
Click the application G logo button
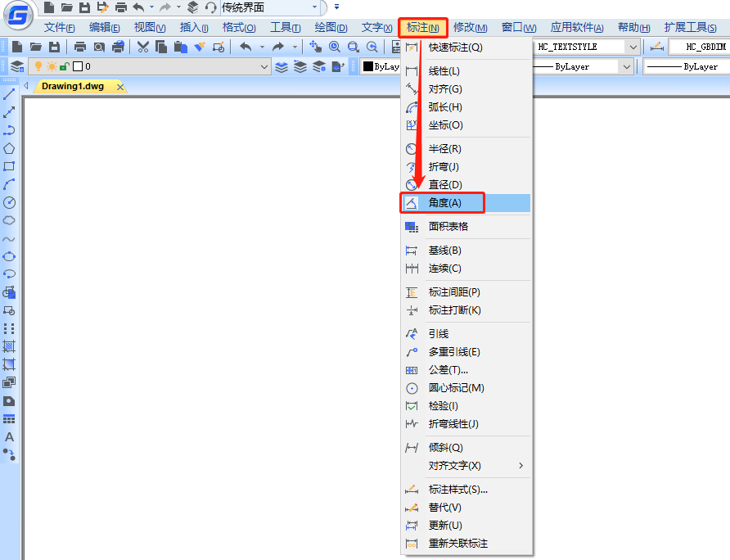[x=19, y=16]
